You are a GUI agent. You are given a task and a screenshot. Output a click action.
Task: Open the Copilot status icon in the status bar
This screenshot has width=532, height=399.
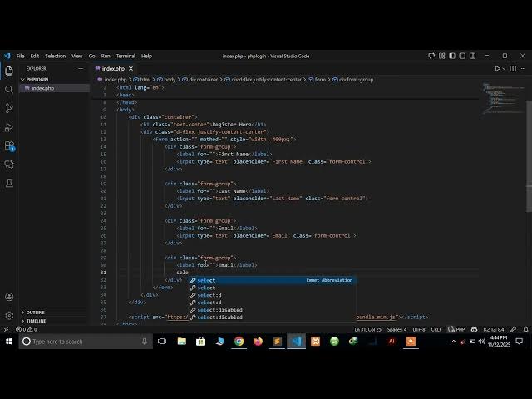[x=475, y=329]
